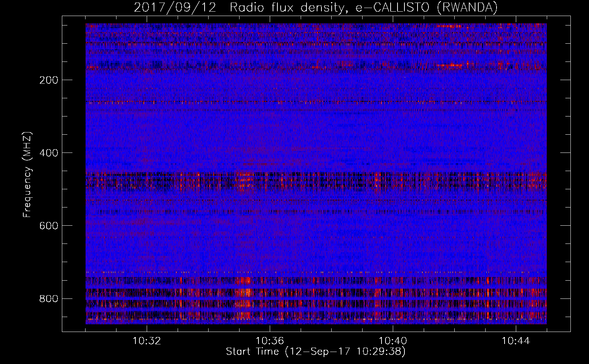Click the 10:44 time tick label
This screenshot has height=364, width=589.
[516, 341]
